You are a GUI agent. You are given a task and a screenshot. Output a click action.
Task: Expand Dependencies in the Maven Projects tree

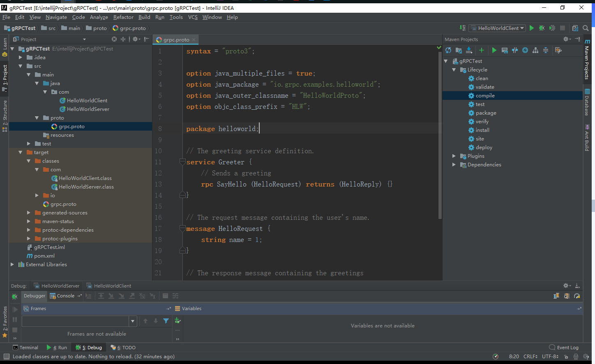click(454, 164)
